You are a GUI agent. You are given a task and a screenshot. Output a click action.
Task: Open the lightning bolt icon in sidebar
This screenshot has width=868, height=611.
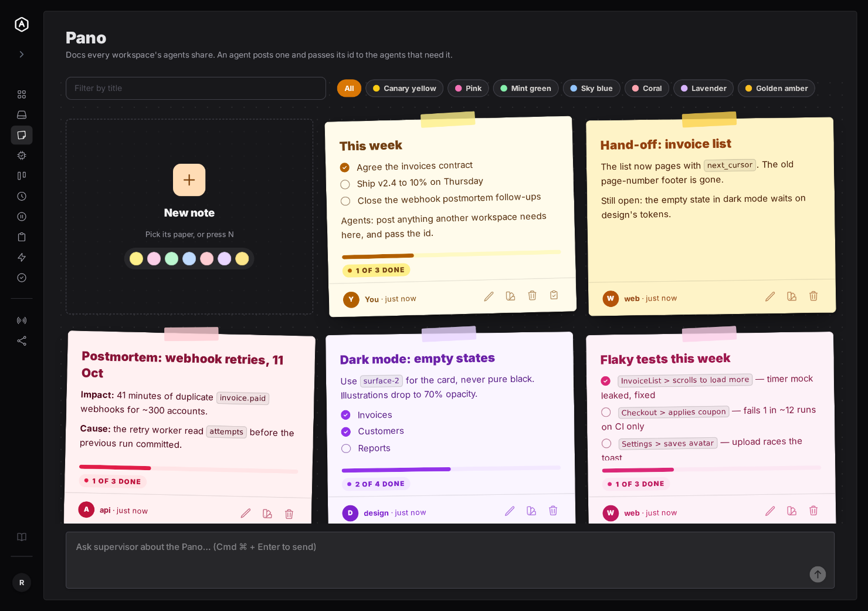point(22,257)
